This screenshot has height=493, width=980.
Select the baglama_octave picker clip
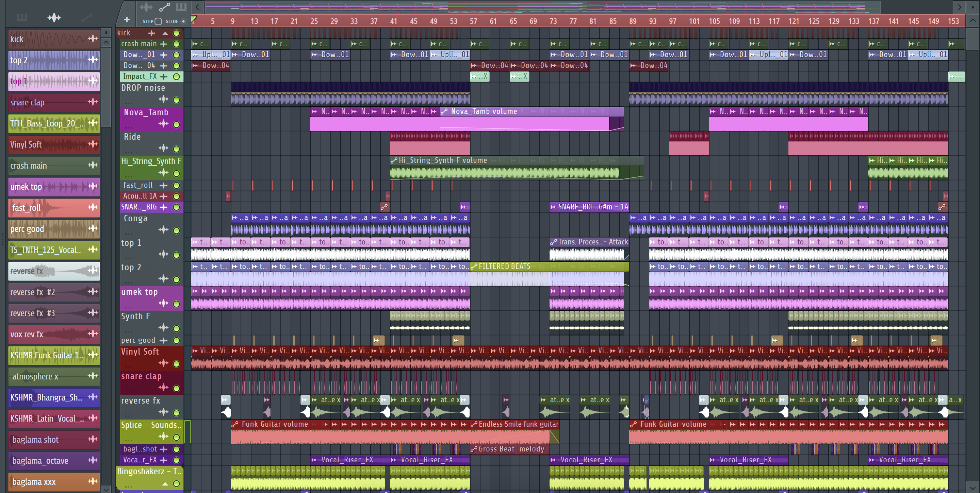(54, 461)
